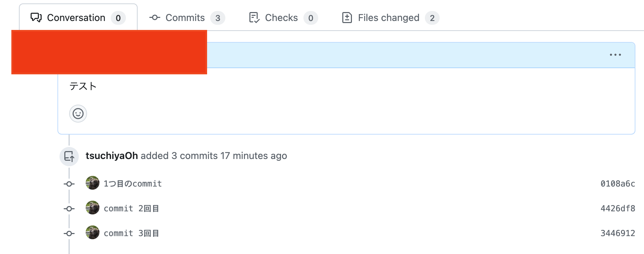Click the avatar beside commit 2回目
Screen dimensions: 644x254
(93, 208)
